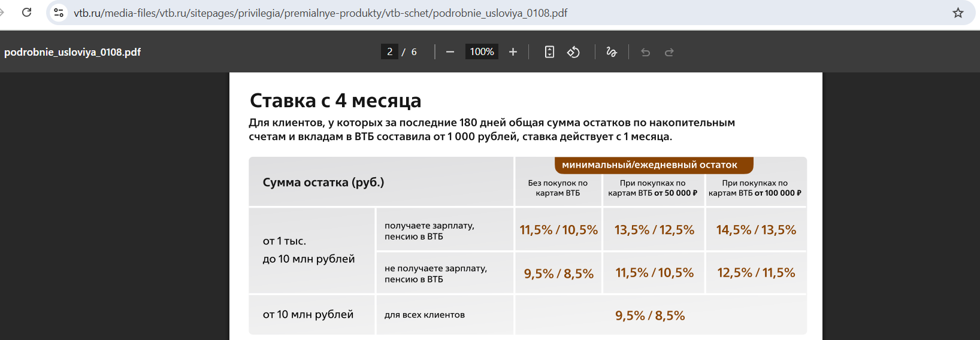Rotate the document counterclockwise
This screenshot has height=340, width=980.
point(573,52)
